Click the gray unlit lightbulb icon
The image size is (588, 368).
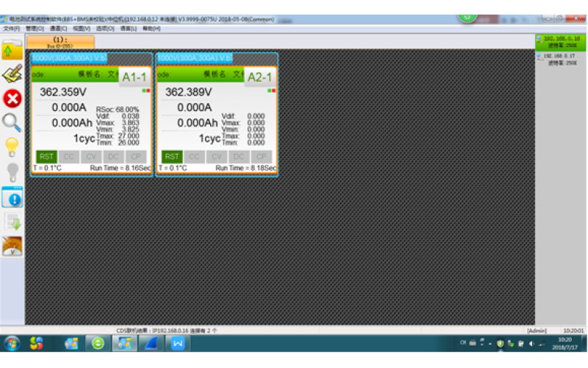(12, 172)
